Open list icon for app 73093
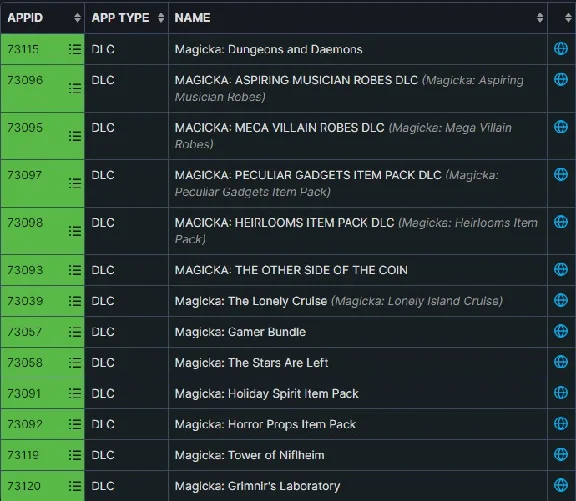Image resolution: width=576 pixels, height=501 pixels. click(75, 270)
